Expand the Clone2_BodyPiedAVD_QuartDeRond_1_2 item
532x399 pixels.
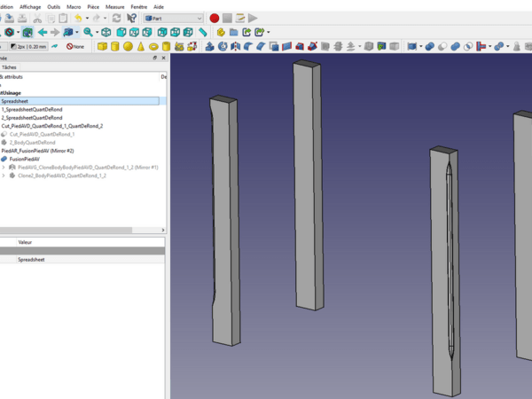click(4, 176)
